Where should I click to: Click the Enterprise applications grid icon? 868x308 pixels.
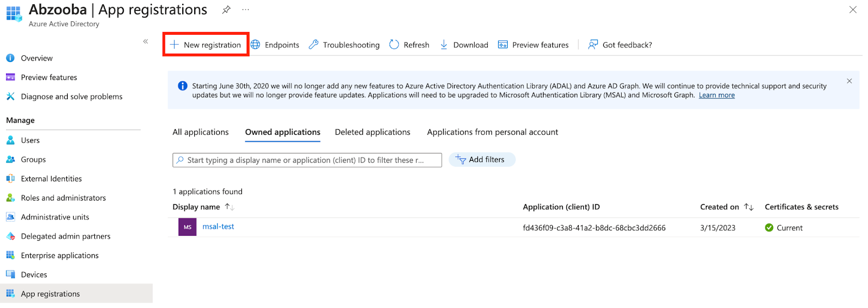tap(10, 255)
